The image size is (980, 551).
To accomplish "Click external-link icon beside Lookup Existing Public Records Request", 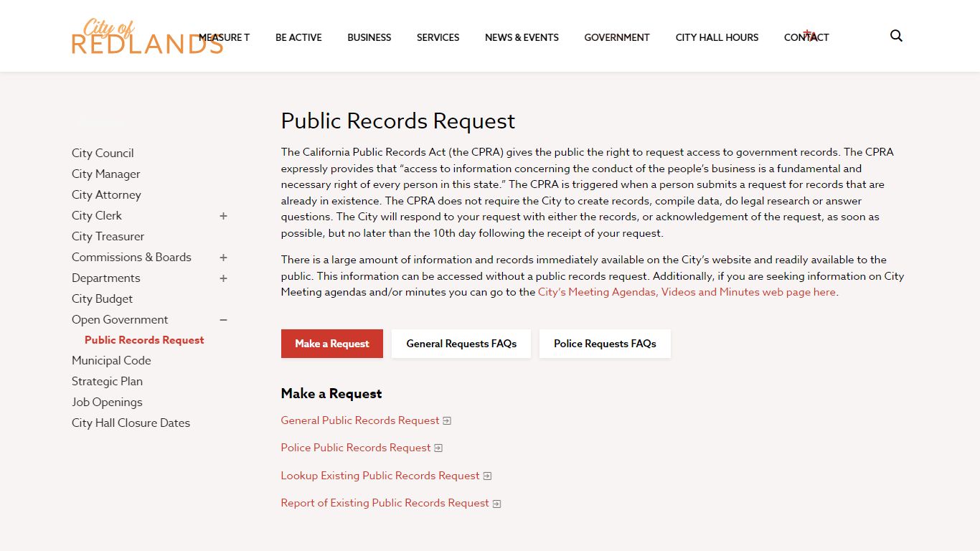I will click(x=487, y=476).
